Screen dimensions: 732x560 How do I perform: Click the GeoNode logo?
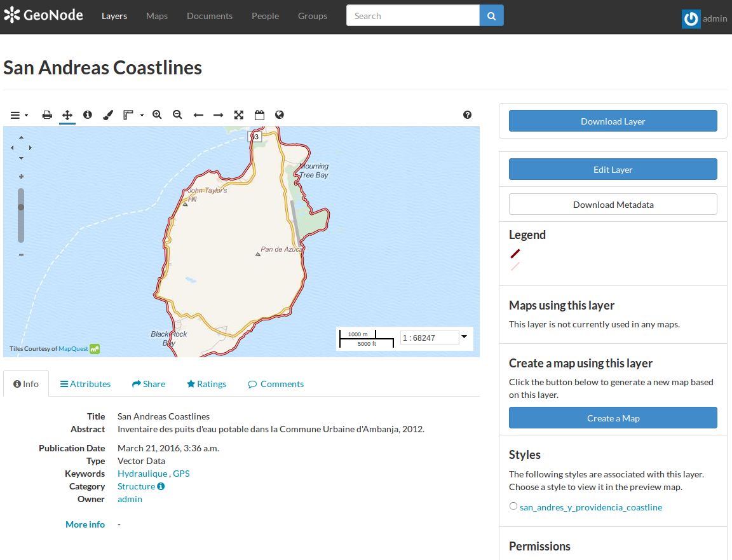[43, 15]
